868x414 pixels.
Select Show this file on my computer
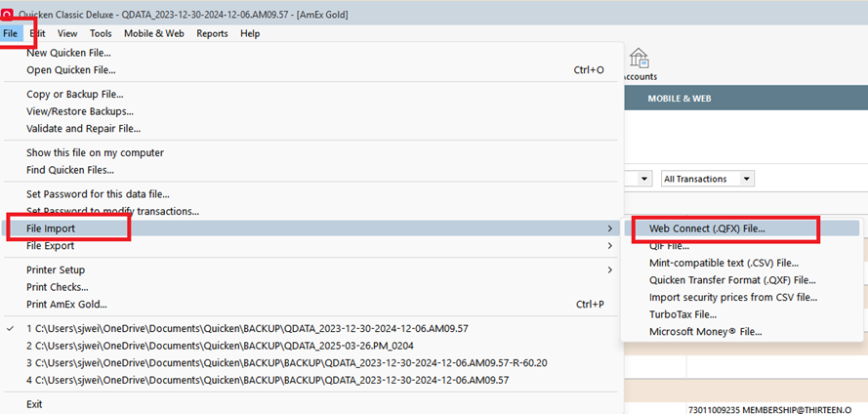click(96, 152)
